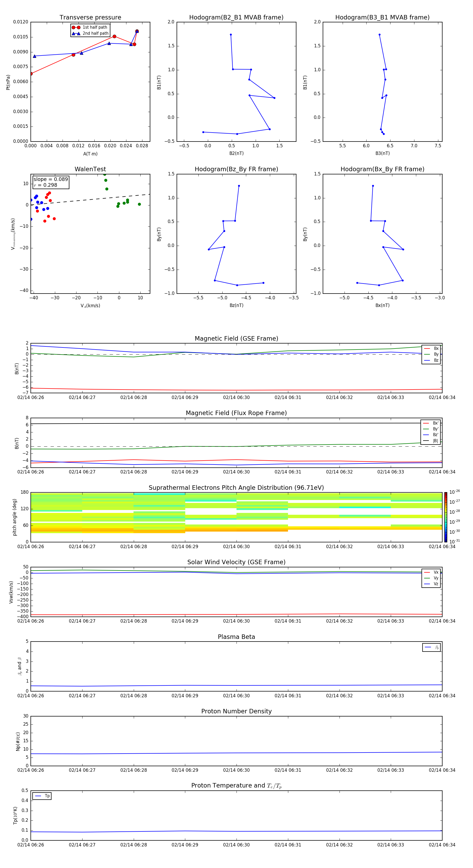
Task: Click the 'Vsw(km/s)' axis label
Action: point(11,592)
